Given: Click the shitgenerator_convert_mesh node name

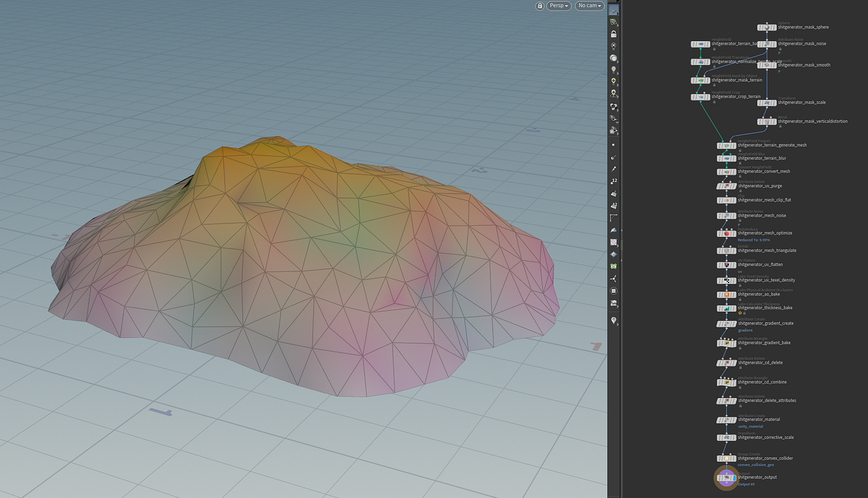Looking at the screenshot, I should coord(764,171).
